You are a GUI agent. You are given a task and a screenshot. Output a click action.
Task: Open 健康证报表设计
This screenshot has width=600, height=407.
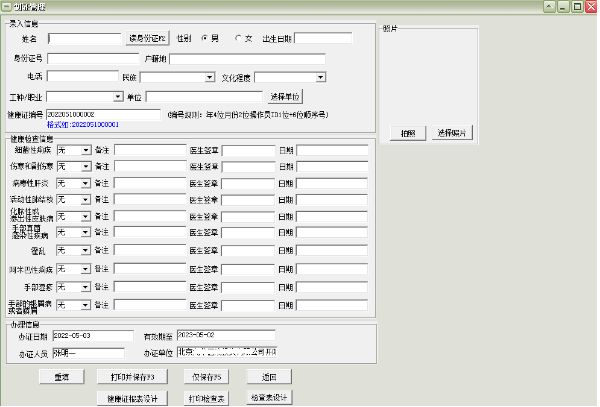pyautogui.click(x=132, y=398)
